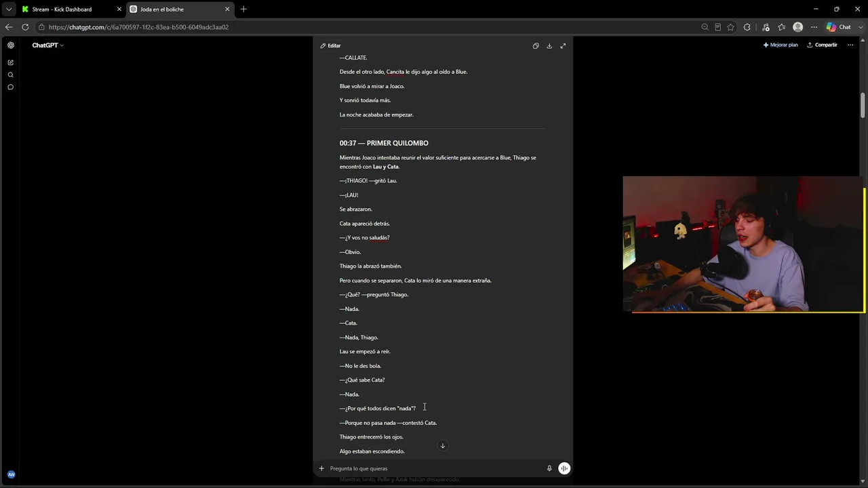Click the webcam overlay video thumbnail
This screenshot has height=488, width=868.
[743, 245]
